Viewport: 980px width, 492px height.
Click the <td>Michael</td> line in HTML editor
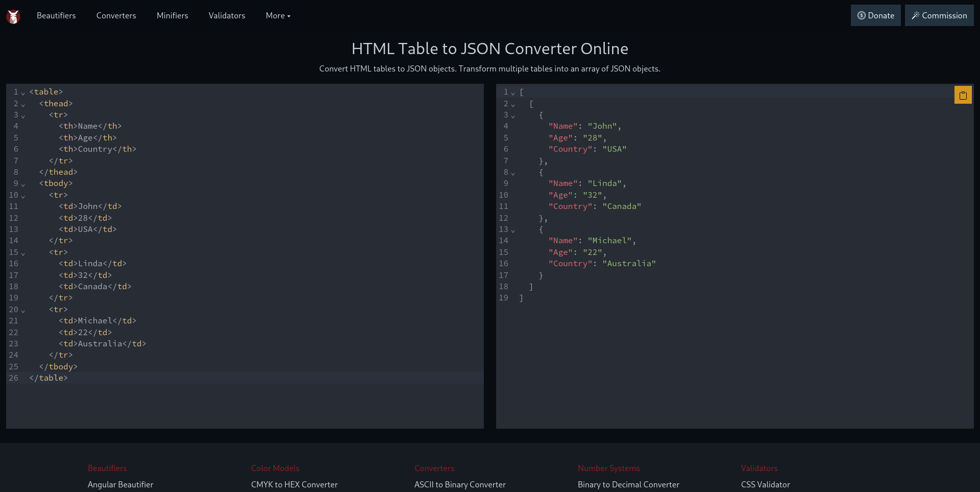pos(97,321)
